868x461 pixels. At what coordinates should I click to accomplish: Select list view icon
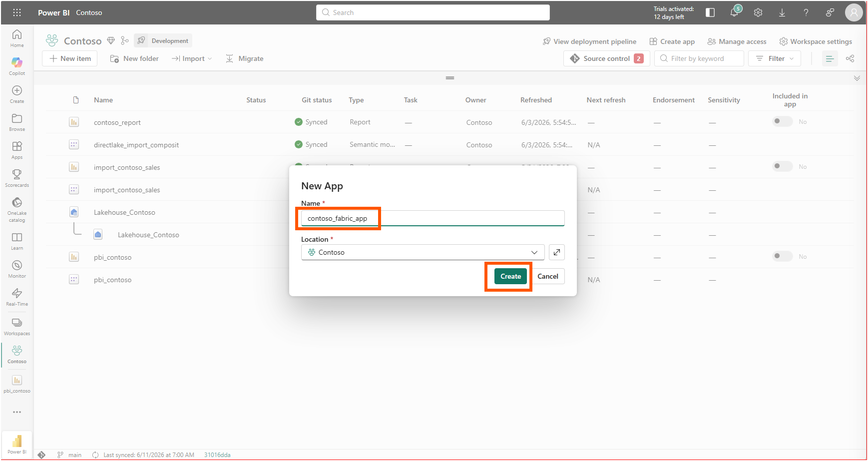click(830, 58)
